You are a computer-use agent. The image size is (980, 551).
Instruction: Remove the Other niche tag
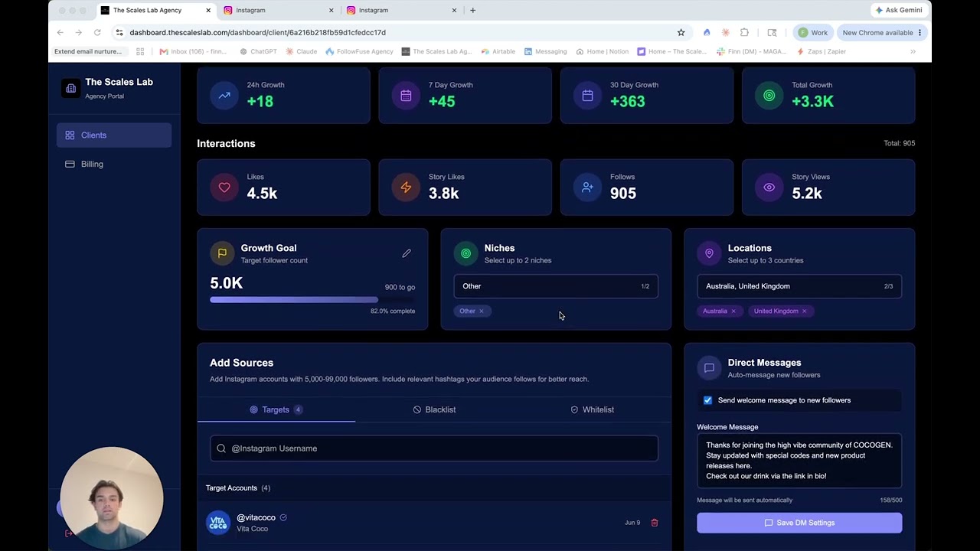(x=482, y=311)
